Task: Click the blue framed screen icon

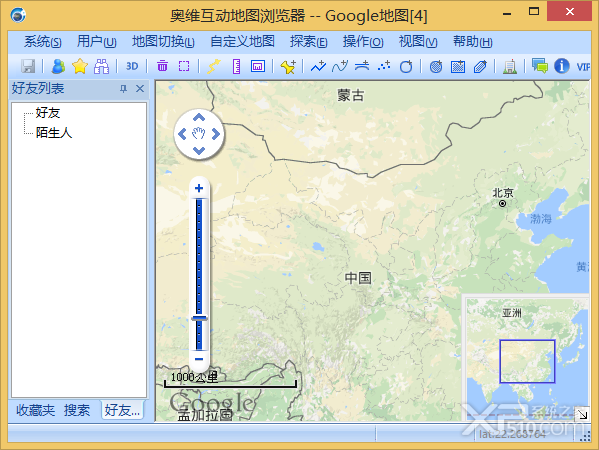Action: 258,66
